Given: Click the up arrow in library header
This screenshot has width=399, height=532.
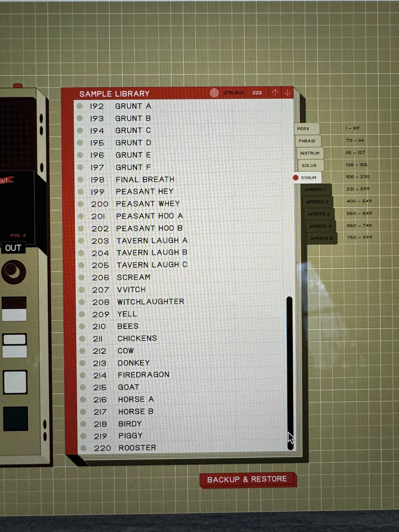Looking at the screenshot, I should coord(275,93).
